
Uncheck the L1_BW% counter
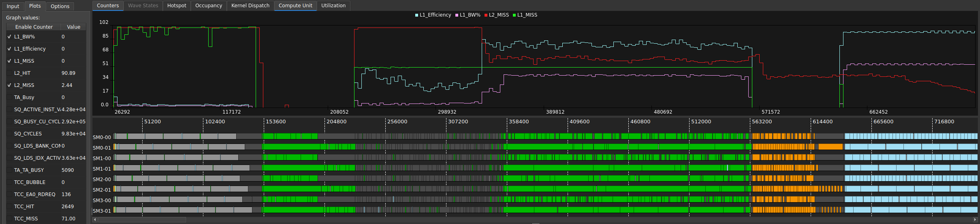click(x=9, y=37)
